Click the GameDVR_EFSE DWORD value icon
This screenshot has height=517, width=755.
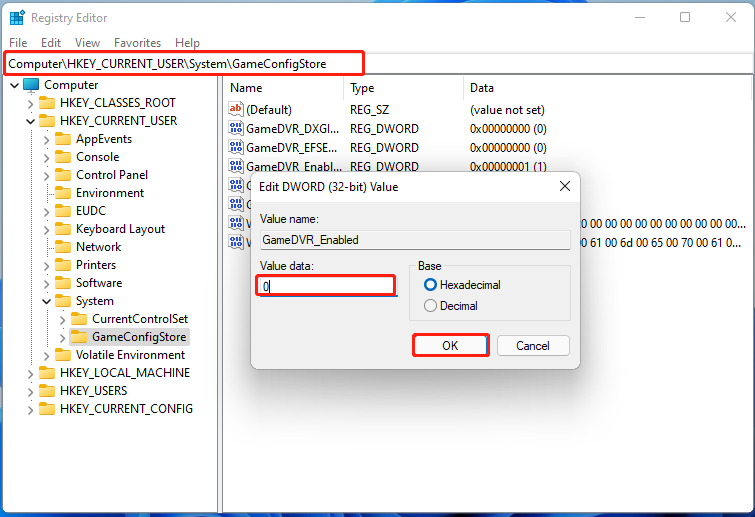235,147
